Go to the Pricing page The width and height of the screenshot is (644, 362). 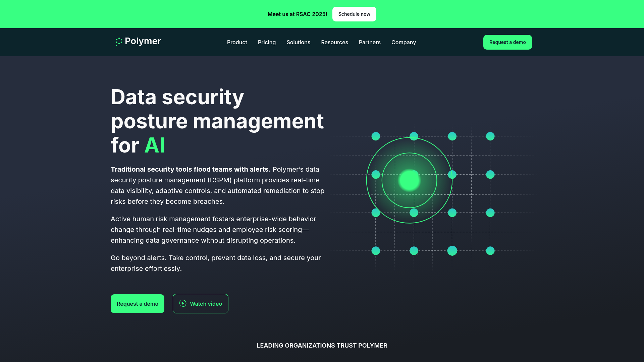267,42
